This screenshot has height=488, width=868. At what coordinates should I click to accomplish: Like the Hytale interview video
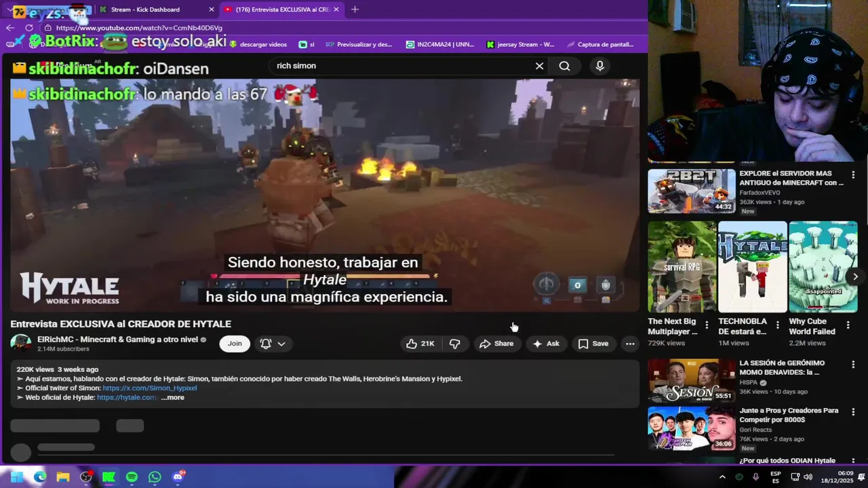pyautogui.click(x=420, y=344)
